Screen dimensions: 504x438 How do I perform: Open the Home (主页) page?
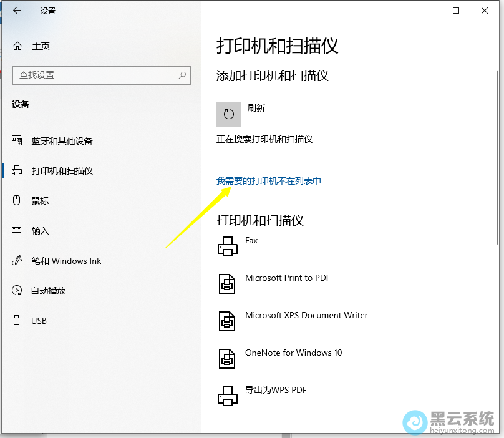[x=41, y=46]
